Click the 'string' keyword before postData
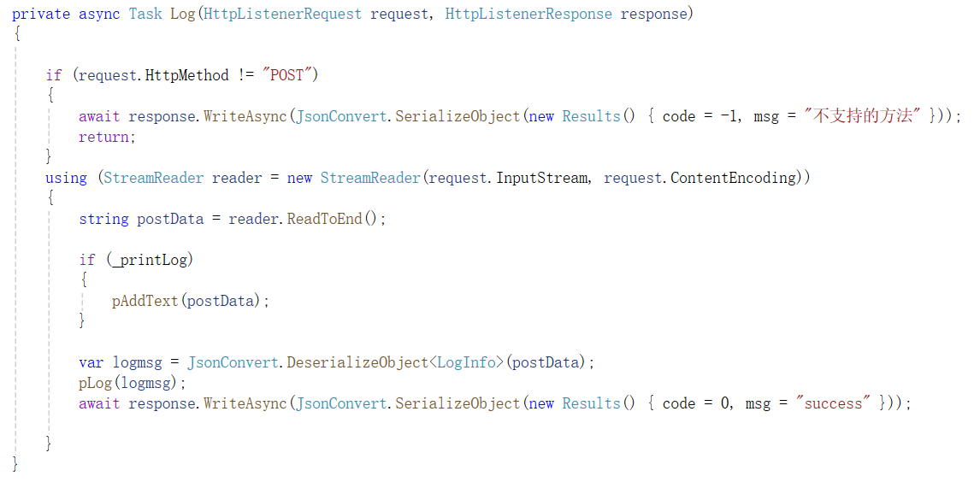This screenshot has height=482, width=980. 103,219
